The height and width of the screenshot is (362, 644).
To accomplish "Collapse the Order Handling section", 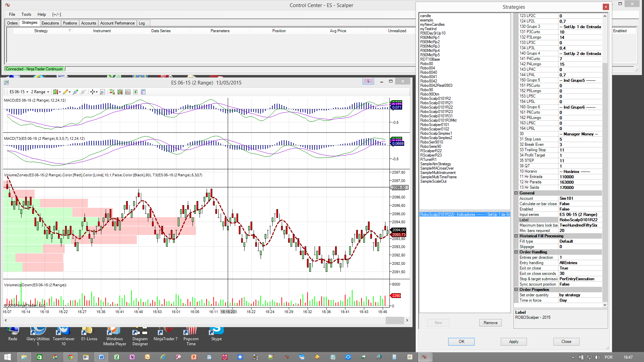I will [516, 252].
